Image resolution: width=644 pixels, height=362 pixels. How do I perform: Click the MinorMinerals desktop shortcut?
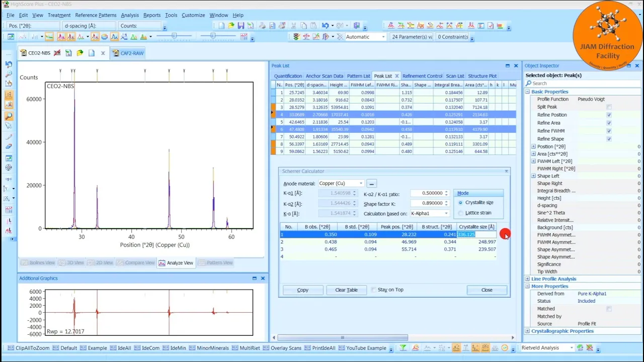(x=208, y=348)
